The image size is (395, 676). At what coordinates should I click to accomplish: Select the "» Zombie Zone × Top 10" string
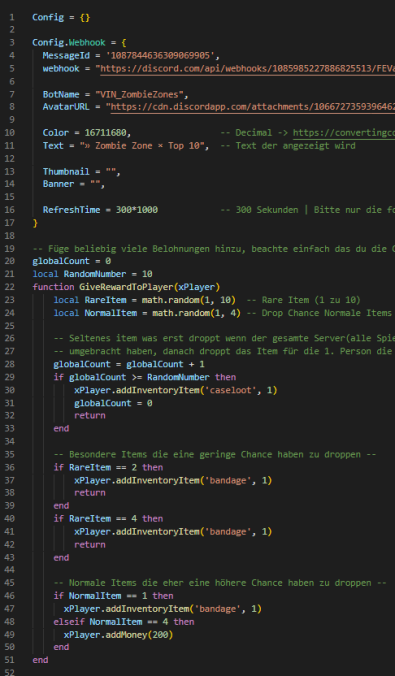pos(142,146)
